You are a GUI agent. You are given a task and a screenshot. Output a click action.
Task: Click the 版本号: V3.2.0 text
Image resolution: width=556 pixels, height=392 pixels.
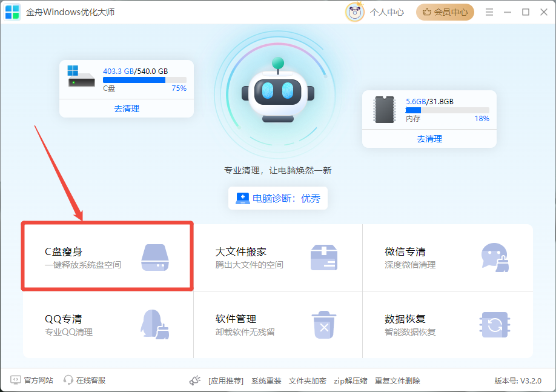518,380
